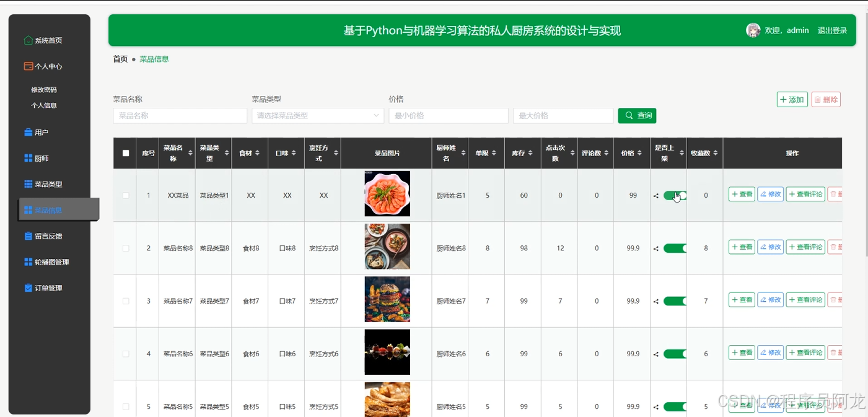
Task: Tick the checkbox for 菜品名称6 row
Action: click(x=126, y=353)
